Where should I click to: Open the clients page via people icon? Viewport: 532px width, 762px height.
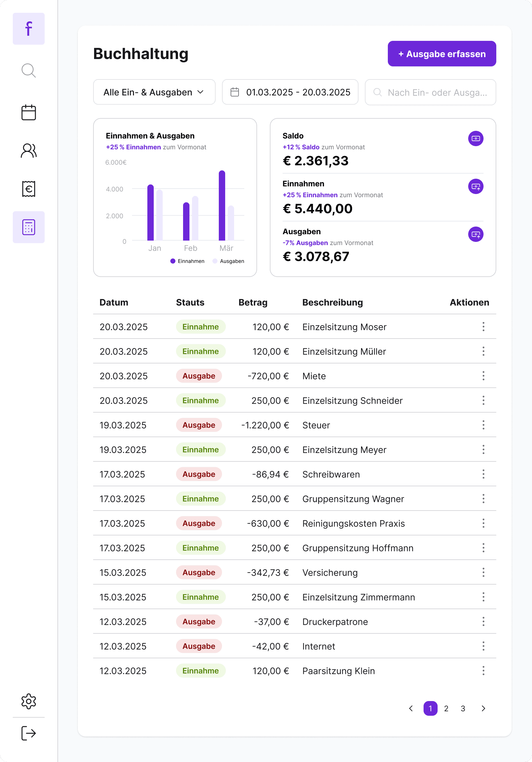pos(28,151)
